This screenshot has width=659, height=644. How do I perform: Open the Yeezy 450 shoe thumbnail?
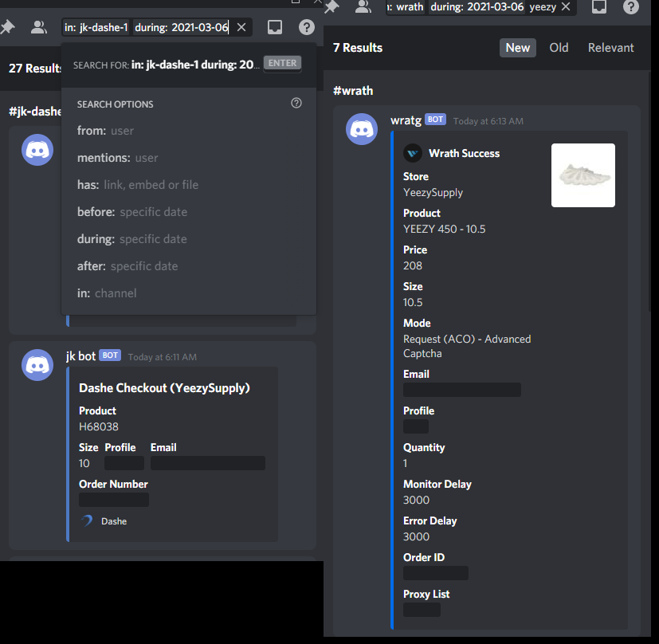click(x=583, y=175)
